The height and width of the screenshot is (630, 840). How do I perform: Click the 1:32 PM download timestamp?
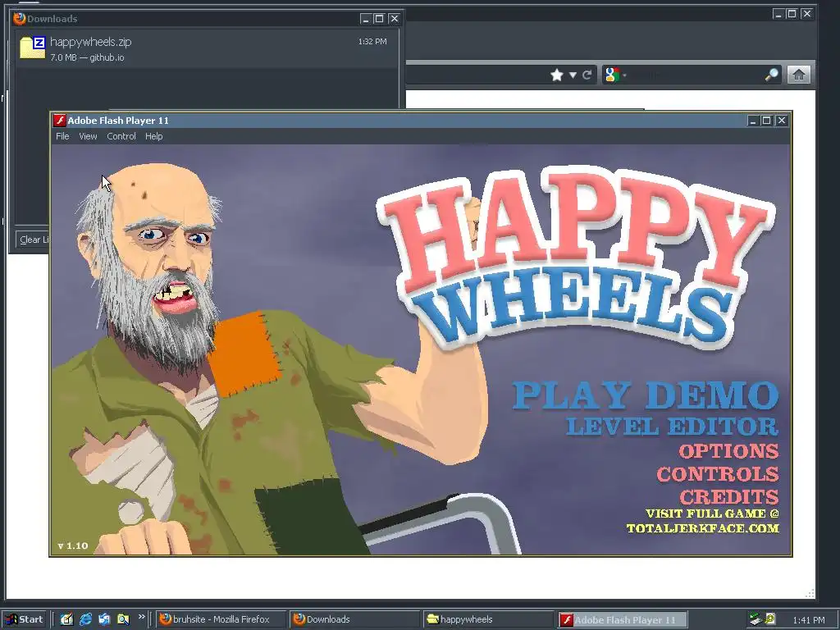tap(372, 41)
